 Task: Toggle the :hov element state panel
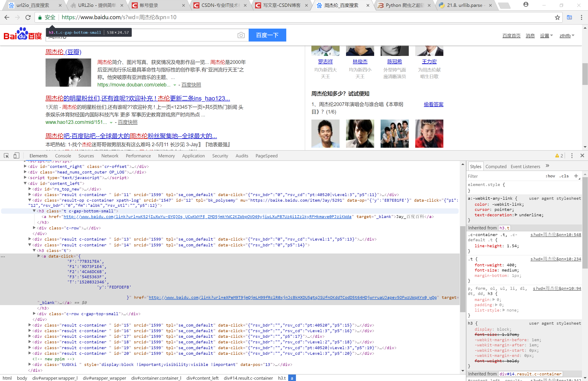[550, 176]
